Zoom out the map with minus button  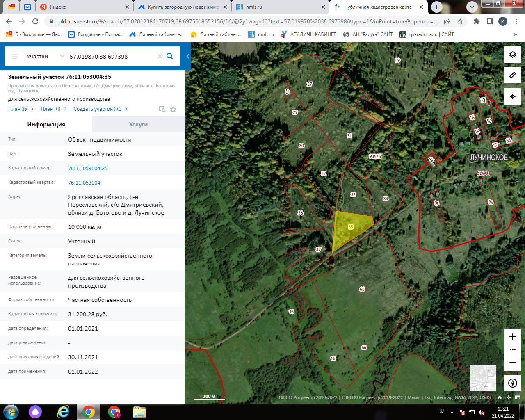point(512,363)
